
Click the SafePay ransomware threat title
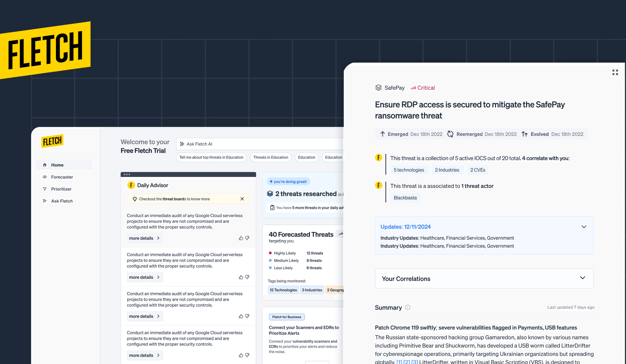pos(470,110)
